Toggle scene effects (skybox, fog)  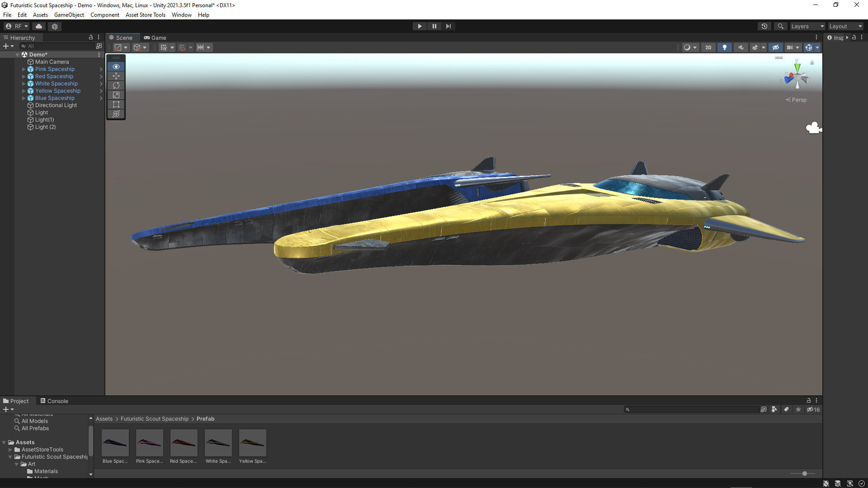point(755,47)
